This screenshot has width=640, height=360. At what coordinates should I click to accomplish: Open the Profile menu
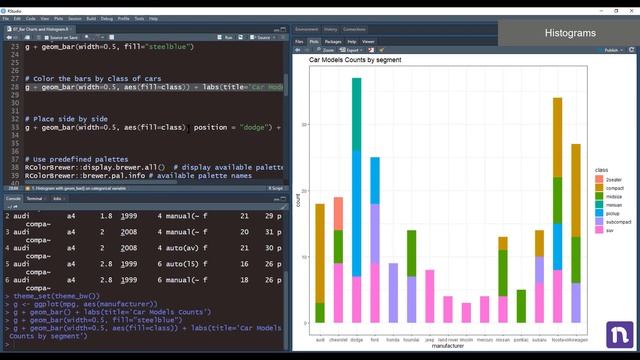[x=124, y=19]
